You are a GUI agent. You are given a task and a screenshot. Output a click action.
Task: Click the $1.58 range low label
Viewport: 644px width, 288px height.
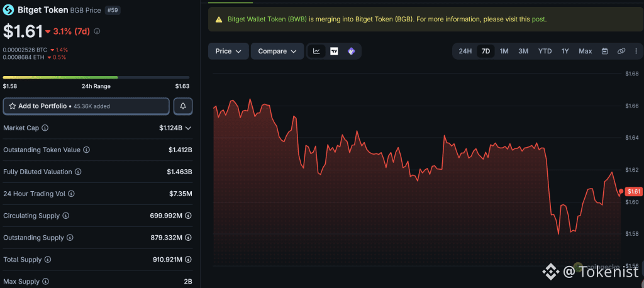[x=10, y=86]
